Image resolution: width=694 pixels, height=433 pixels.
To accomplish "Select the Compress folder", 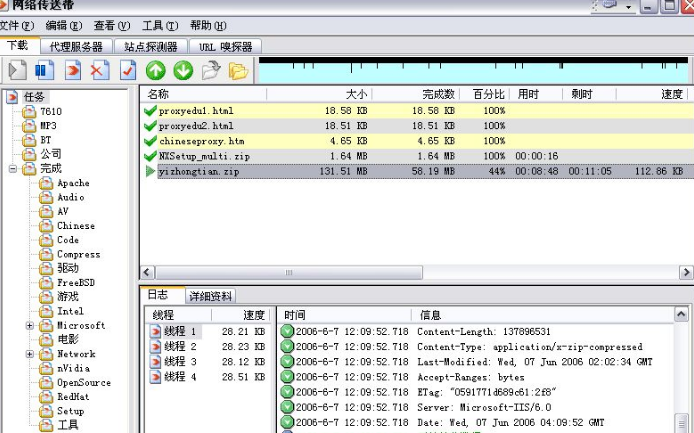I will 78,254.
